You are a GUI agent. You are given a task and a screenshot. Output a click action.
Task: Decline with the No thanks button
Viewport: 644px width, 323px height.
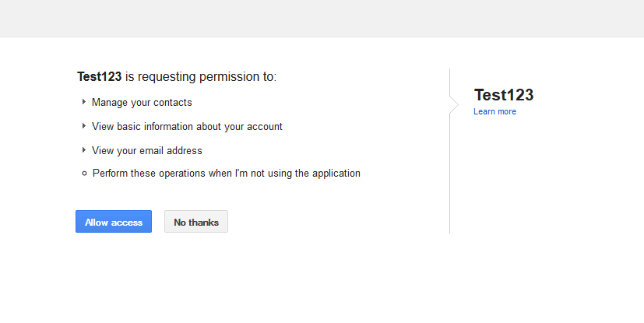[196, 222]
